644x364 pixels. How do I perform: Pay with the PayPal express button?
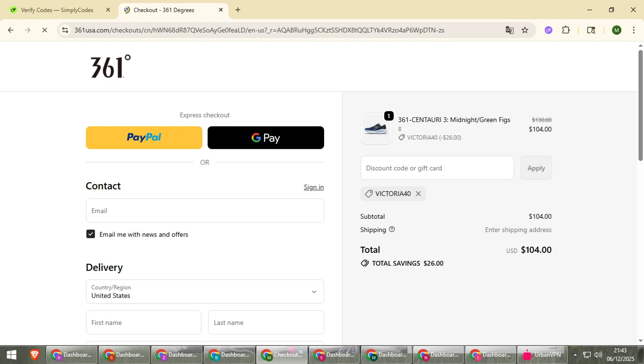(144, 138)
